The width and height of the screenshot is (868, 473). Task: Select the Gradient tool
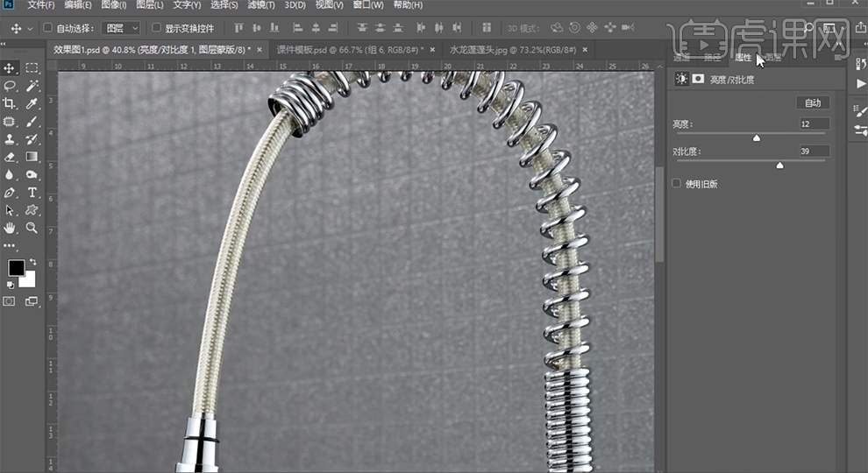[x=32, y=157]
